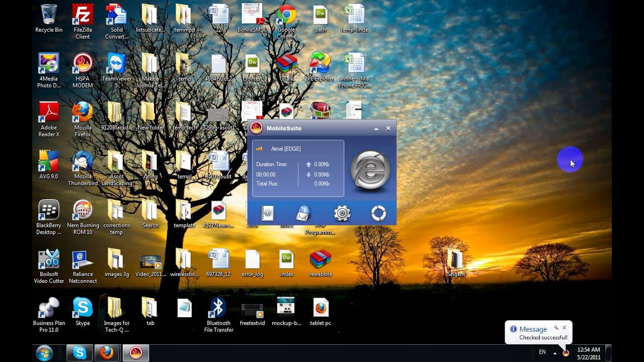This screenshot has width=644, height=362.
Task: Click the MobileSuite flame logo in title bar
Action: click(257, 128)
